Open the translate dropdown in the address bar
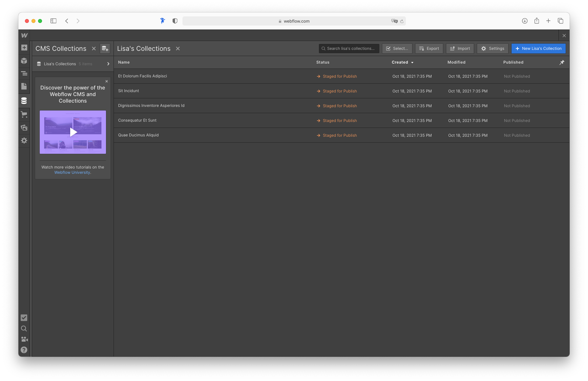This screenshot has width=588, height=381. pos(394,21)
